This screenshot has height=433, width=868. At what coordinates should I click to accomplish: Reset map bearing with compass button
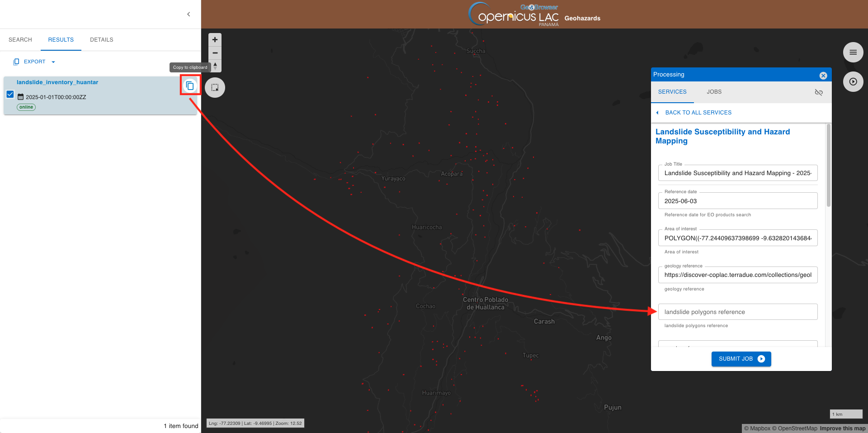tap(215, 66)
